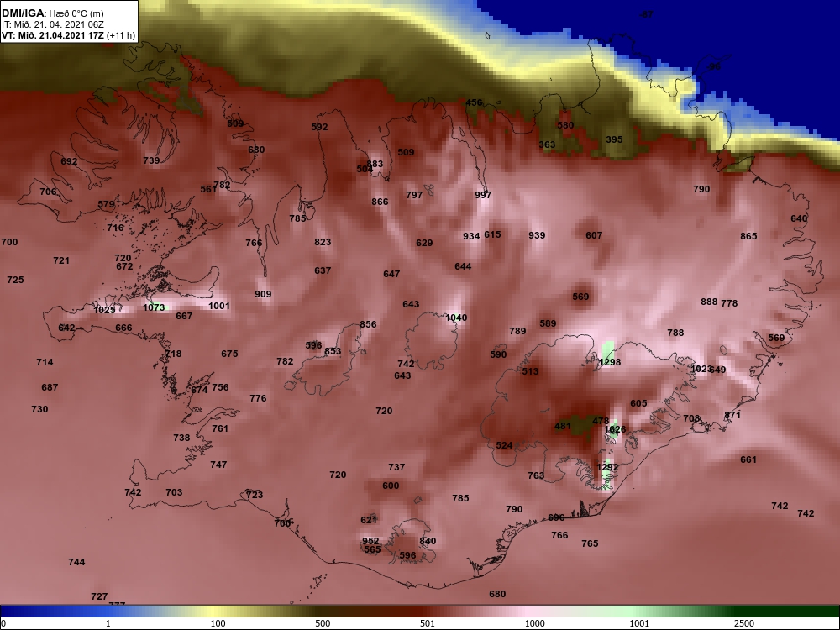The image size is (840, 630).
Task: Click the 'VT: Mið. 21.04.2021 17Z (+11 h)' line
Action: [x=68, y=35]
